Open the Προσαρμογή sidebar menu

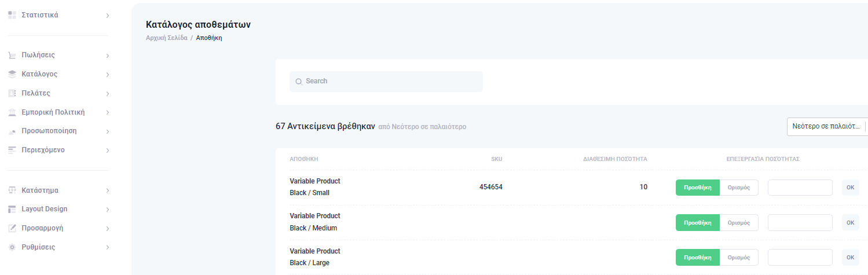pyautogui.click(x=42, y=228)
